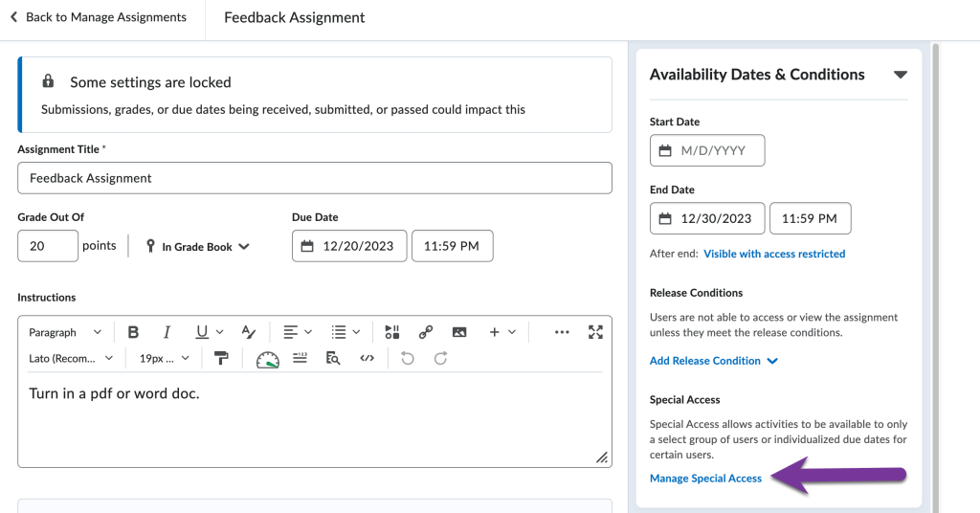Screen dimensions: 980x513
Task: Click Manage Special Access link
Action: pos(705,479)
